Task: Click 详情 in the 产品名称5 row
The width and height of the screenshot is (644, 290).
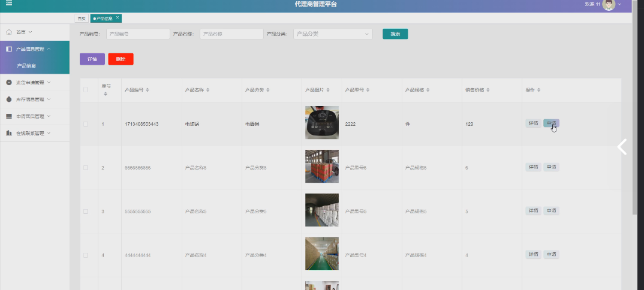Action: (x=533, y=210)
